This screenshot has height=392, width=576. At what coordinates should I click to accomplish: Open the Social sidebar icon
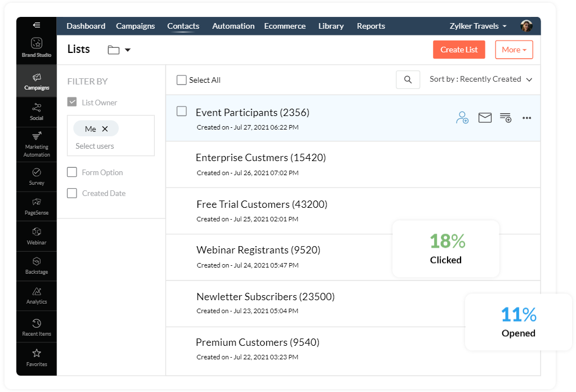pyautogui.click(x=37, y=111)
